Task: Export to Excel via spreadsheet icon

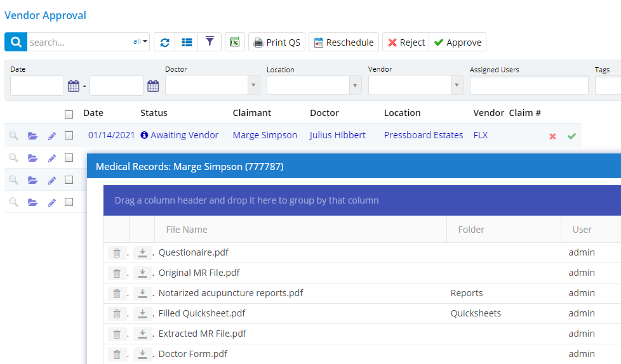Action: (235, 42)
